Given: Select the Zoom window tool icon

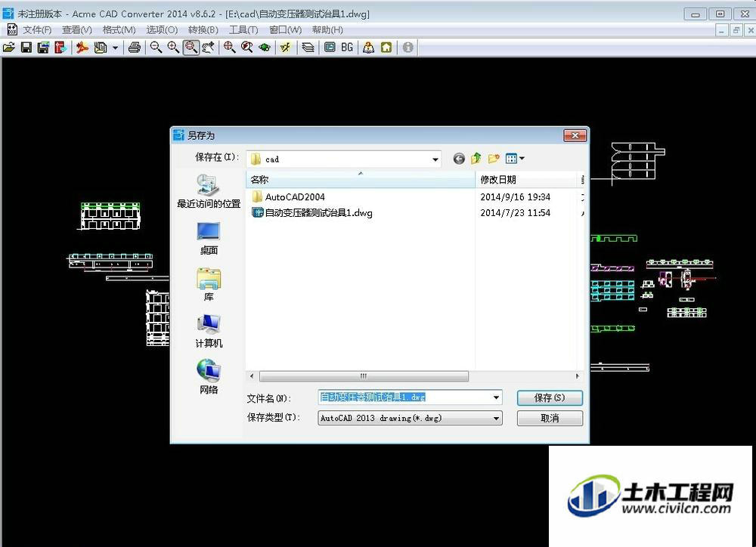Looking at the screenshot, I should click(191, 48).
